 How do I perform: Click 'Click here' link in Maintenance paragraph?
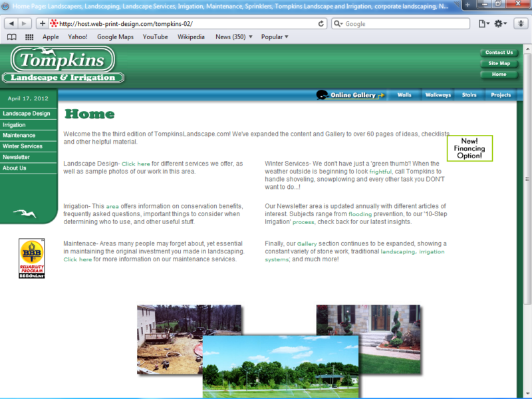78,259
